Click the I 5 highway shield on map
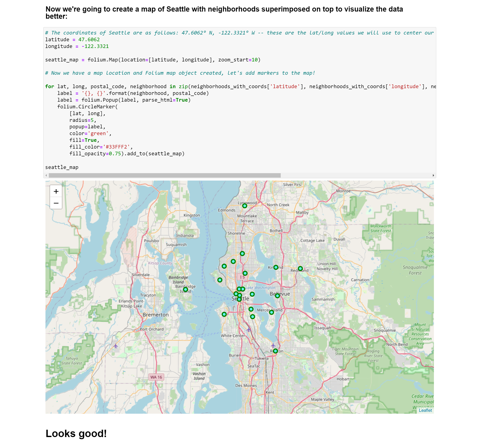Viewport: 484px width, 448px height. click(x=242, y=277)
